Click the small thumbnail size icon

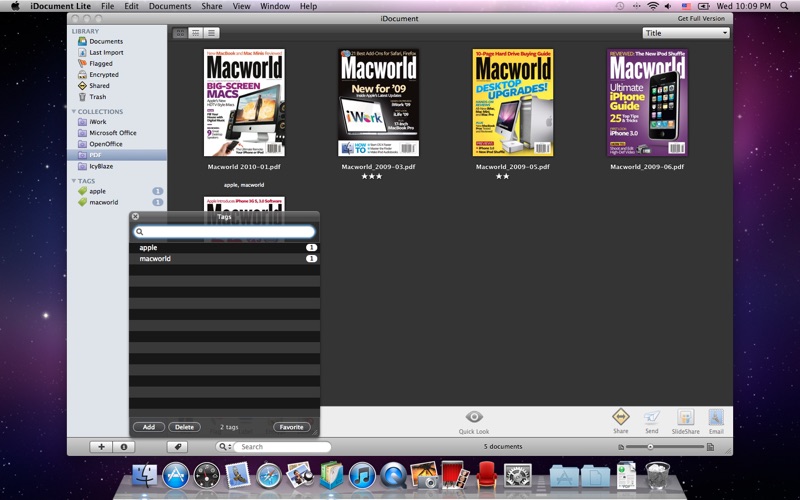click(x=620, y=447)
